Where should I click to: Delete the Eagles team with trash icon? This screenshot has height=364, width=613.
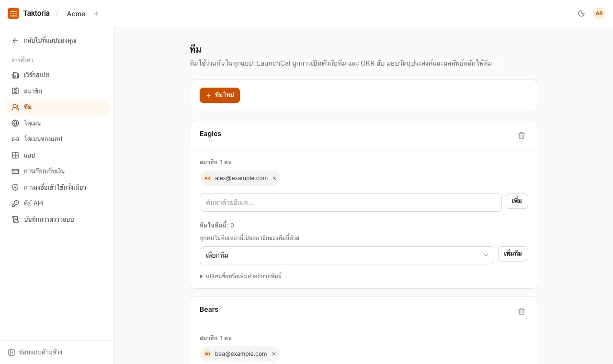[x=522, y=136]
